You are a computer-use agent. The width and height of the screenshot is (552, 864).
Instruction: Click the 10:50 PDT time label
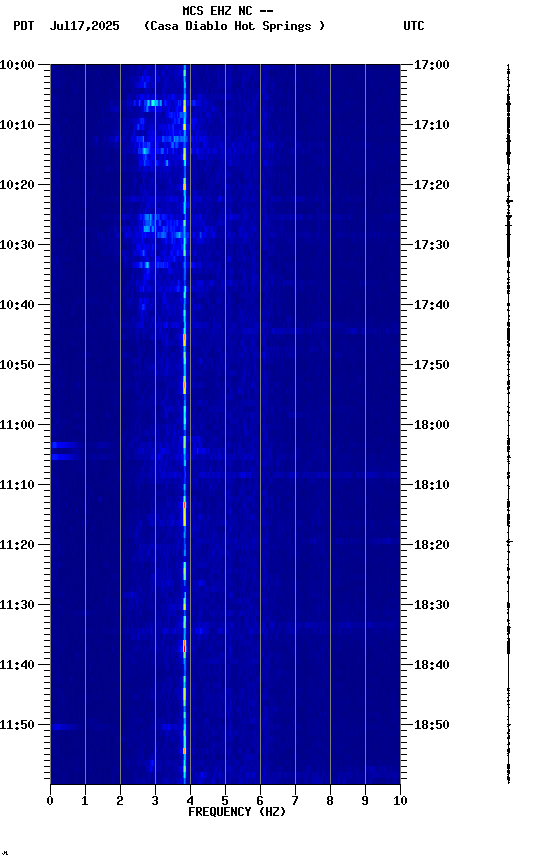pyautogui.click(x=17, y=365)
